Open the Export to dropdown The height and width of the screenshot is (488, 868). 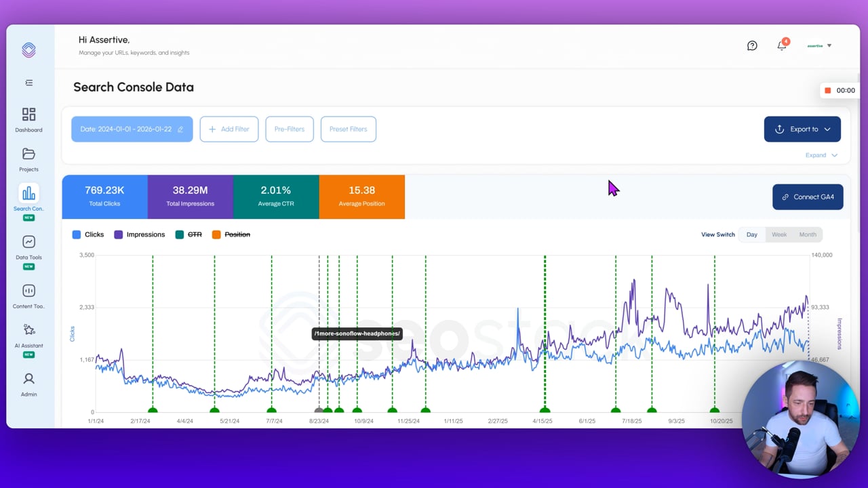[802, 129]
